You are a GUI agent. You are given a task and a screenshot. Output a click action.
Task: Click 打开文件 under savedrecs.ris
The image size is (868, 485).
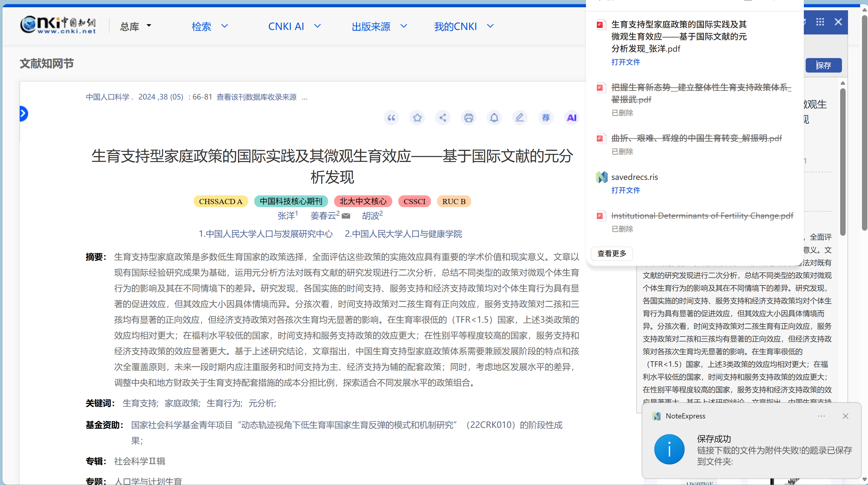[x=626, y=190]
